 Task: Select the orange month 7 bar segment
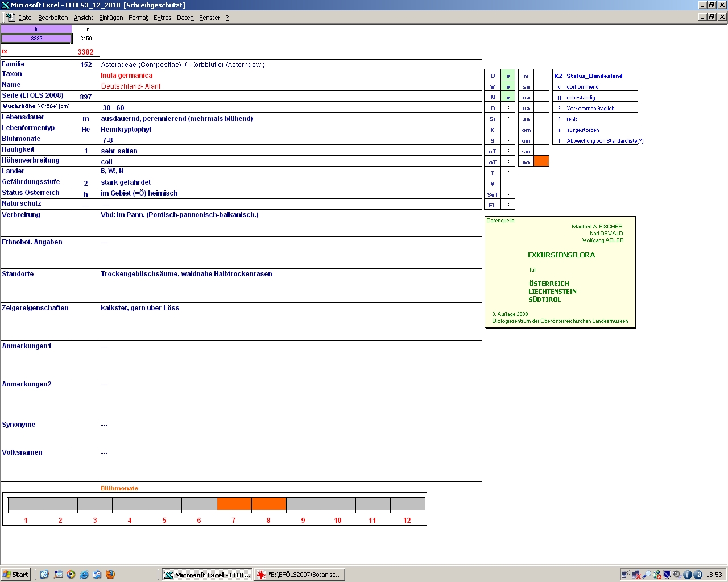coord(234,504)
